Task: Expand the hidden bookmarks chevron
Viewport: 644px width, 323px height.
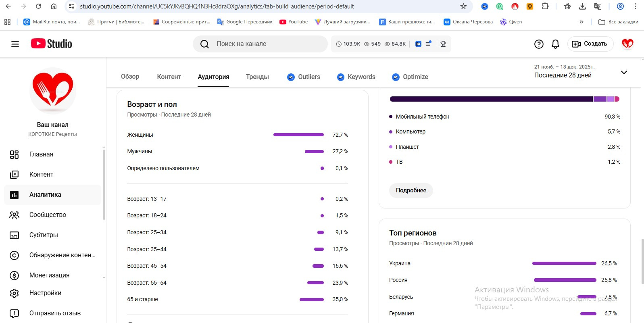Action: tap(581, 22)
